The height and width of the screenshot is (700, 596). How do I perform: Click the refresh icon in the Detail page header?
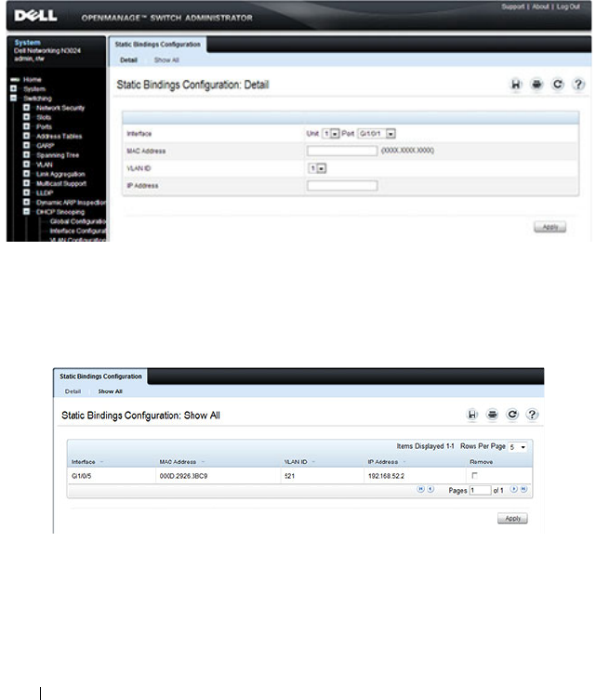coord(558,84)
